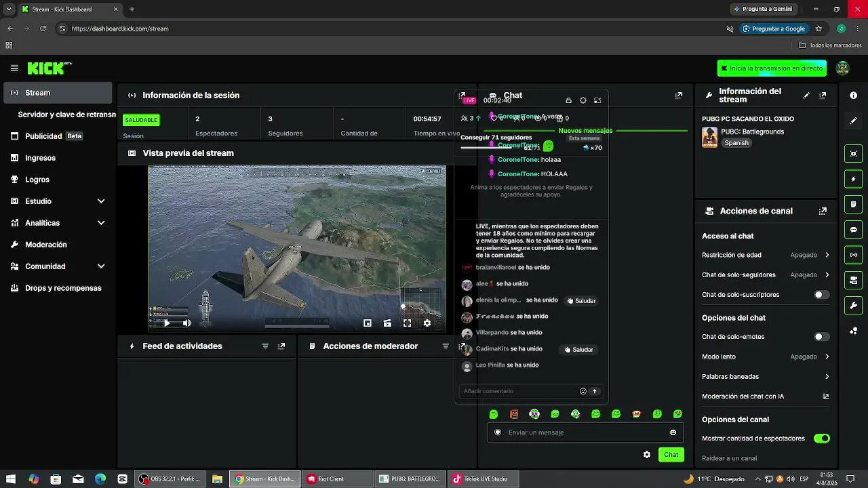Click Saludar next to elenis la olimp...
The width and height of the screenshot is (868, 488).
580,301
